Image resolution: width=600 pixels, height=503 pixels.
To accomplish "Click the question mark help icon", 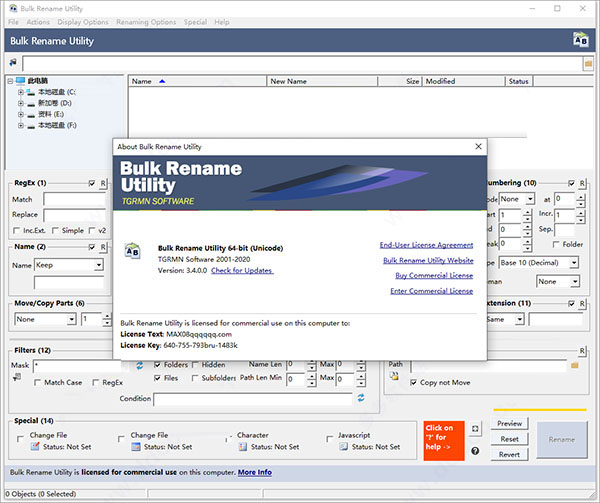I will pyautogui.click(x=475, y=451).
